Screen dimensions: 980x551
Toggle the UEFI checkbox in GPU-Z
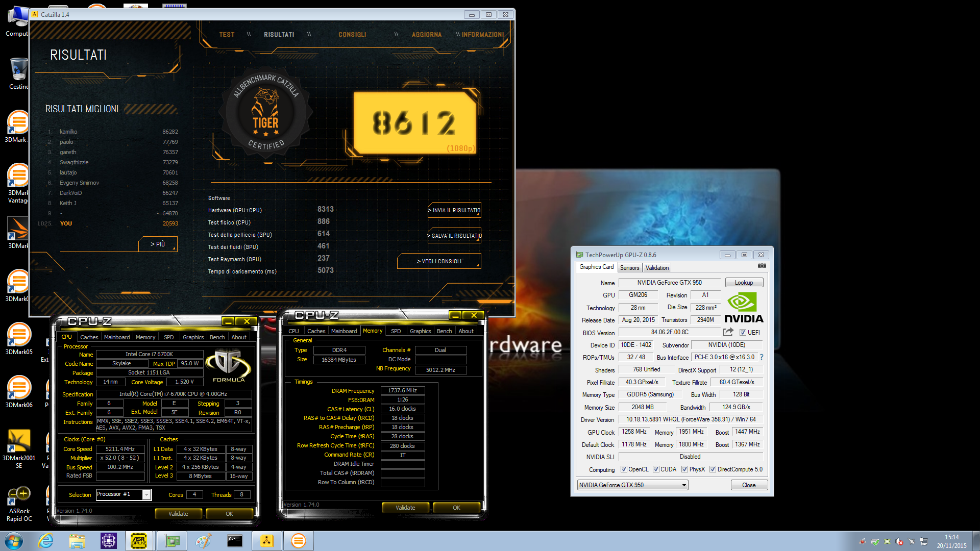743,332
